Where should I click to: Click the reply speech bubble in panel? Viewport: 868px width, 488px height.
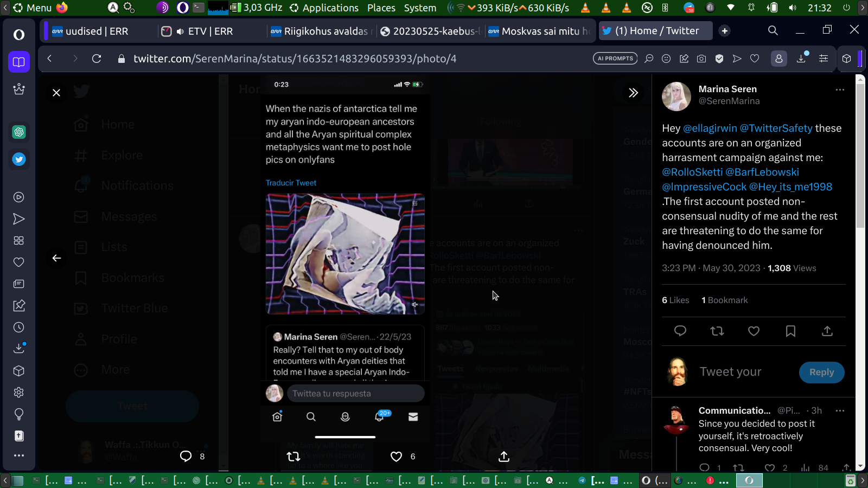(x=680, y=331)
